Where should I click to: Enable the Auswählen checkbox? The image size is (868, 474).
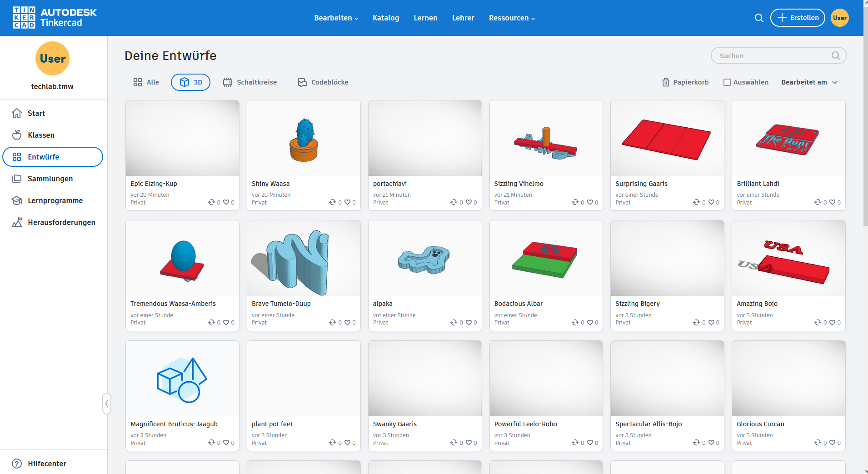727,82
